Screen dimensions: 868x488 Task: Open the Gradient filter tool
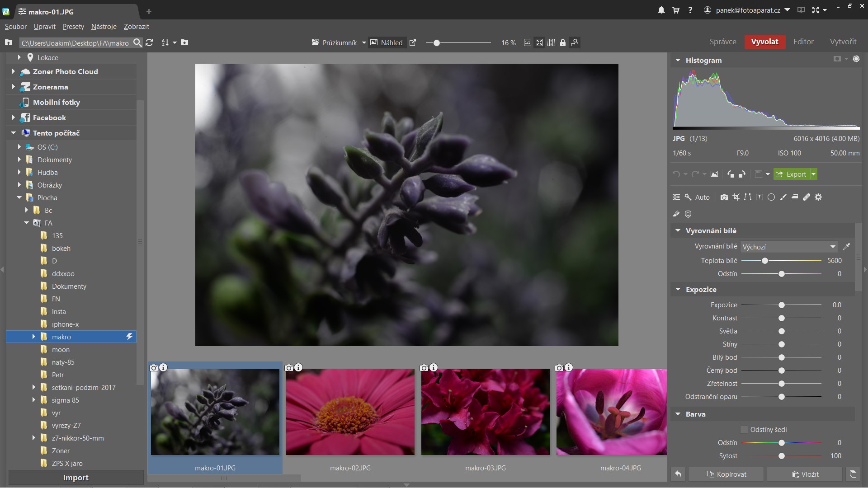coord(795,197)
